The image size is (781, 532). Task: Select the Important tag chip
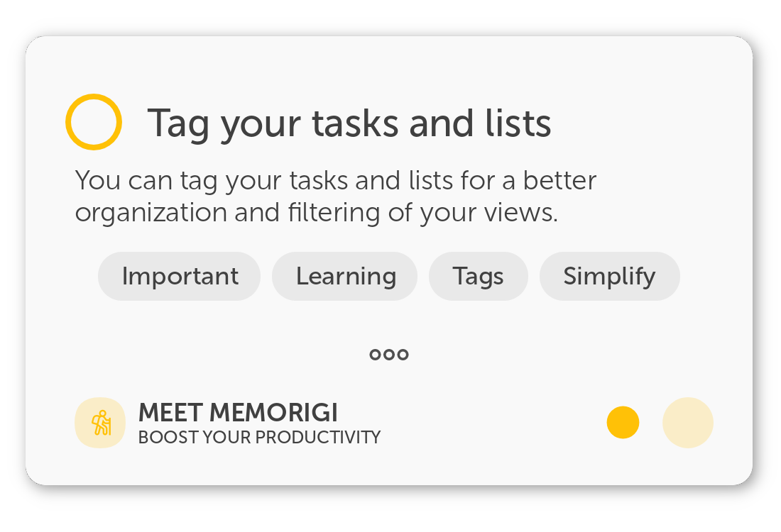click(x=180, y=276)
